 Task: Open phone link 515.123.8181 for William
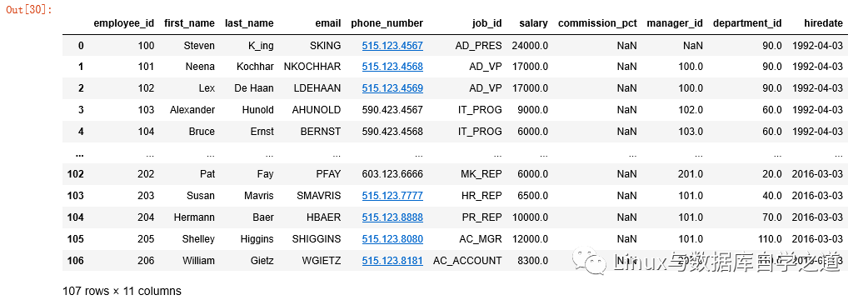tap(392, 260)
